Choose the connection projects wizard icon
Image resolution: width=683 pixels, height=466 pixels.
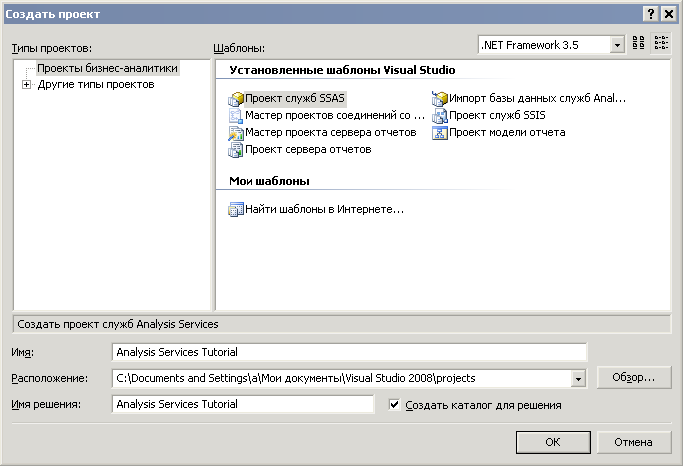236,116
